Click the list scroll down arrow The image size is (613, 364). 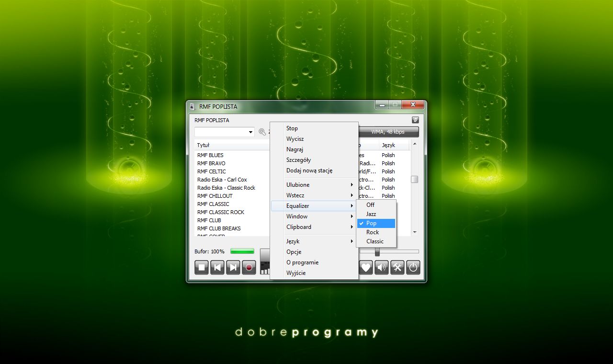(x=415, y=232)
